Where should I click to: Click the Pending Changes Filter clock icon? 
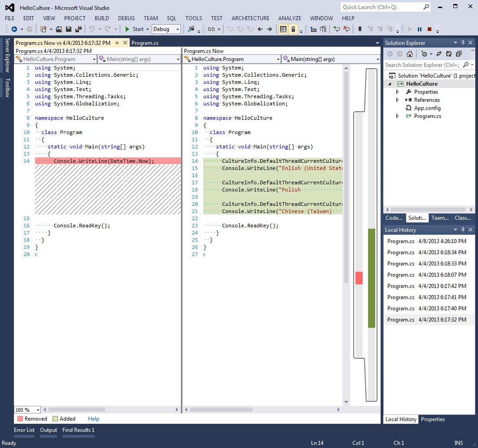coord(424,54)
